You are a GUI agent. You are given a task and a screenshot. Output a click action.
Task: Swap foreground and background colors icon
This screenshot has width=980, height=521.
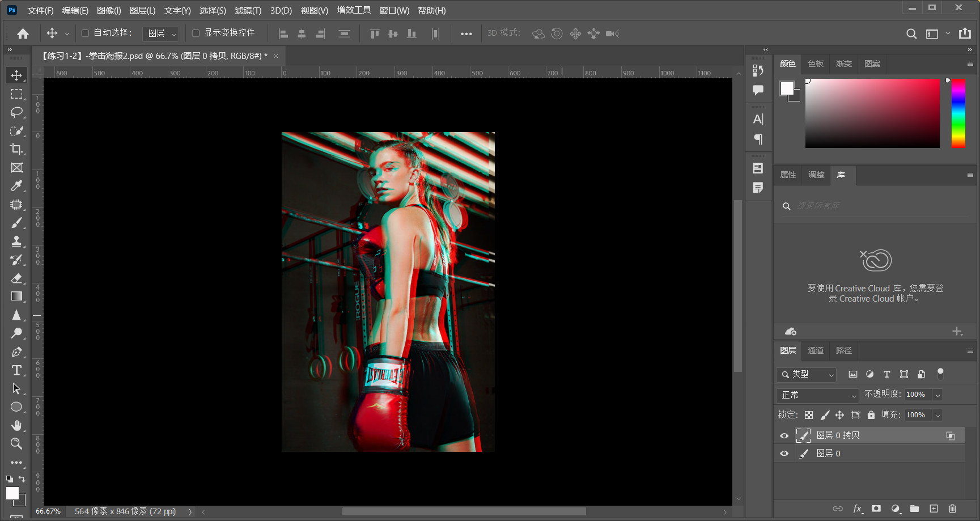pyautogui.click(x=22, y=479)
